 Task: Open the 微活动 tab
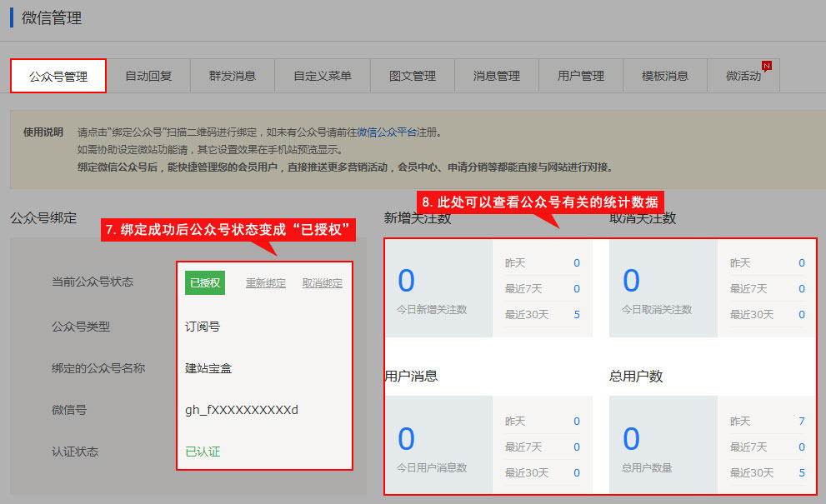pyautogui.click(x=743, y=76)
